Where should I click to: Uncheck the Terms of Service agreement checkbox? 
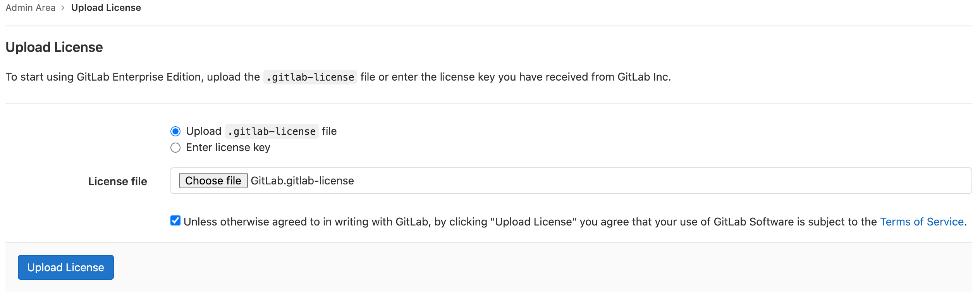[175, 221]
